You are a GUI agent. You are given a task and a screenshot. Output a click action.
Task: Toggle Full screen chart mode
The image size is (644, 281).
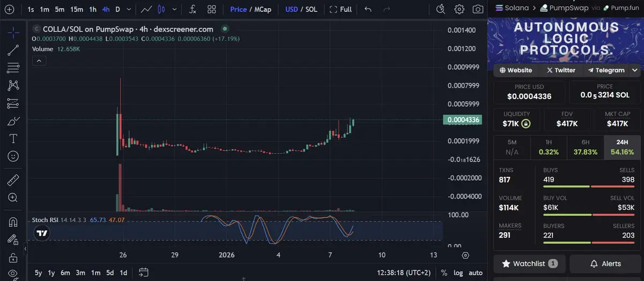341,9
